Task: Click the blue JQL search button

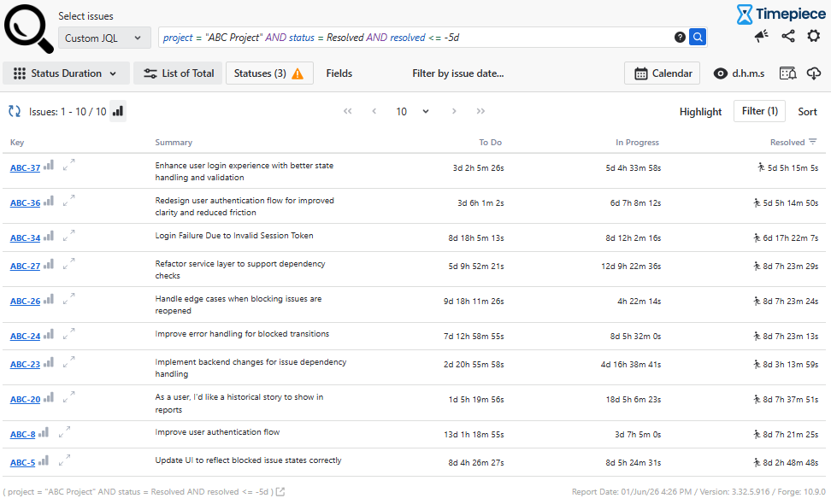Action: (698, 37)
